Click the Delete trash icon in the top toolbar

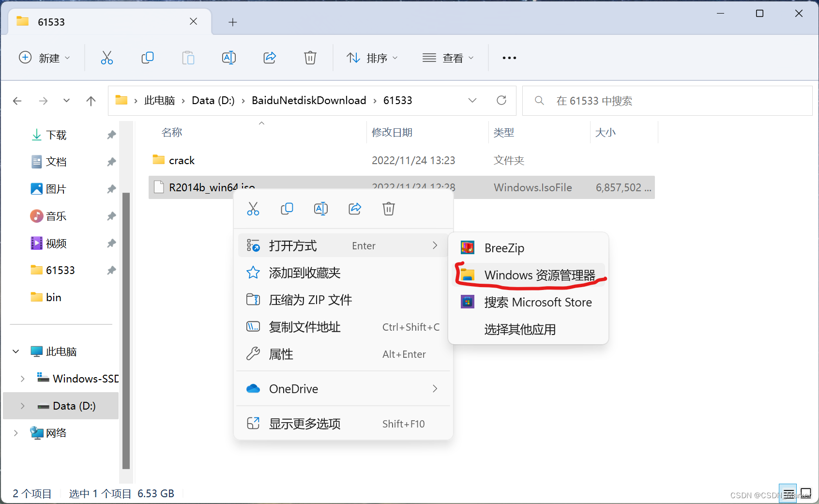pos(310,58)
